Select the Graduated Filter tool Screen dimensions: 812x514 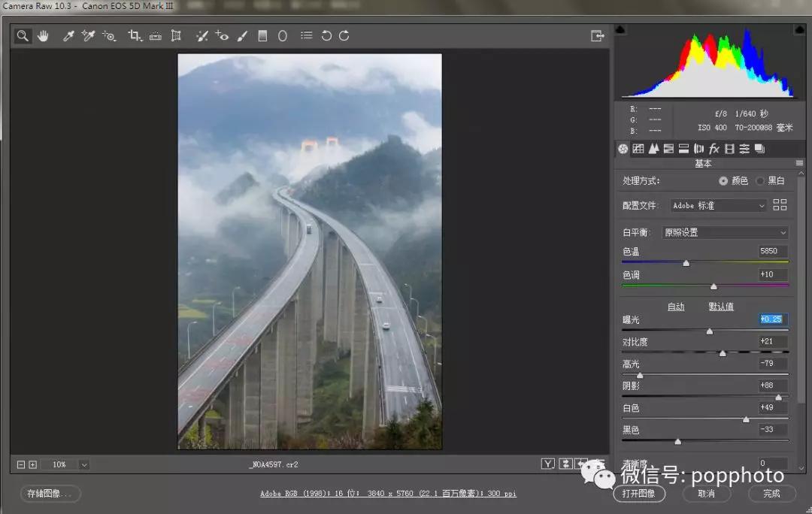click(x=262, y=35)
